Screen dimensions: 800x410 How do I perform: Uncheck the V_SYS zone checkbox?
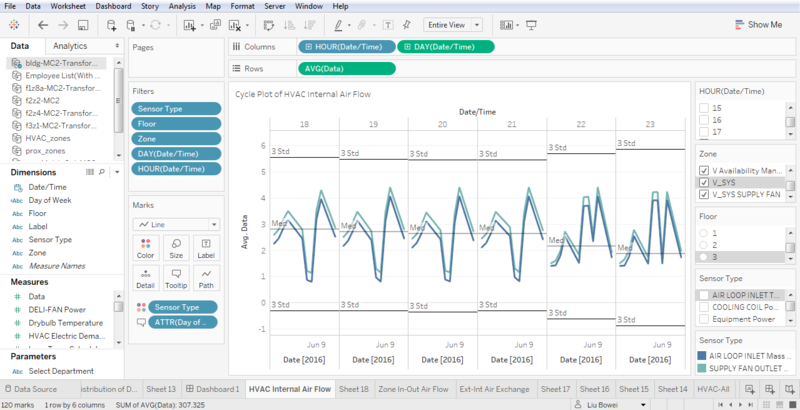[x=704, y=182]
